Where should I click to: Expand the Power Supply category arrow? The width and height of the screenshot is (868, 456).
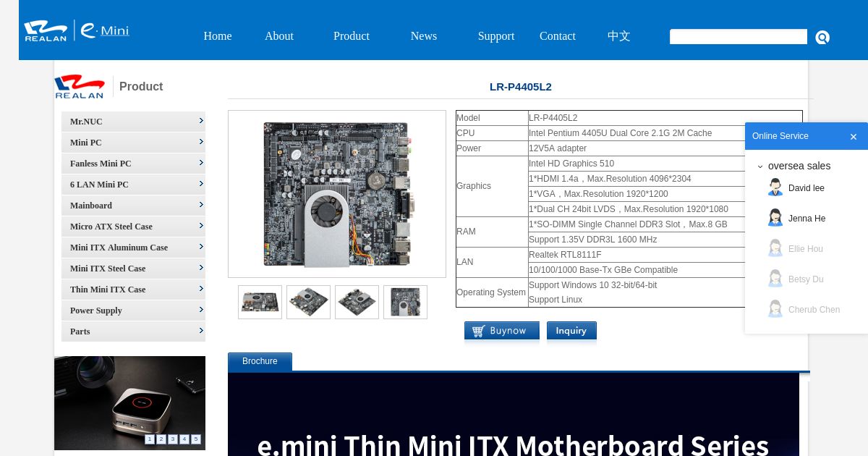pos(201,310)
